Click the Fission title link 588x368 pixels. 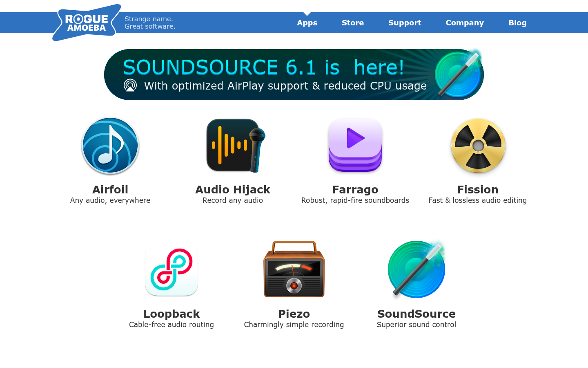click(x=478, y=190)
